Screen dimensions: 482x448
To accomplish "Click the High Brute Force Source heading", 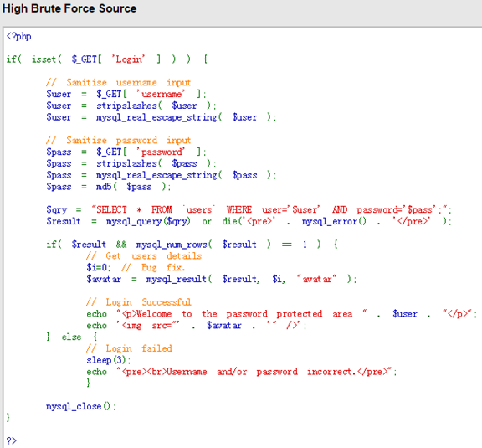I will (69, 8).
